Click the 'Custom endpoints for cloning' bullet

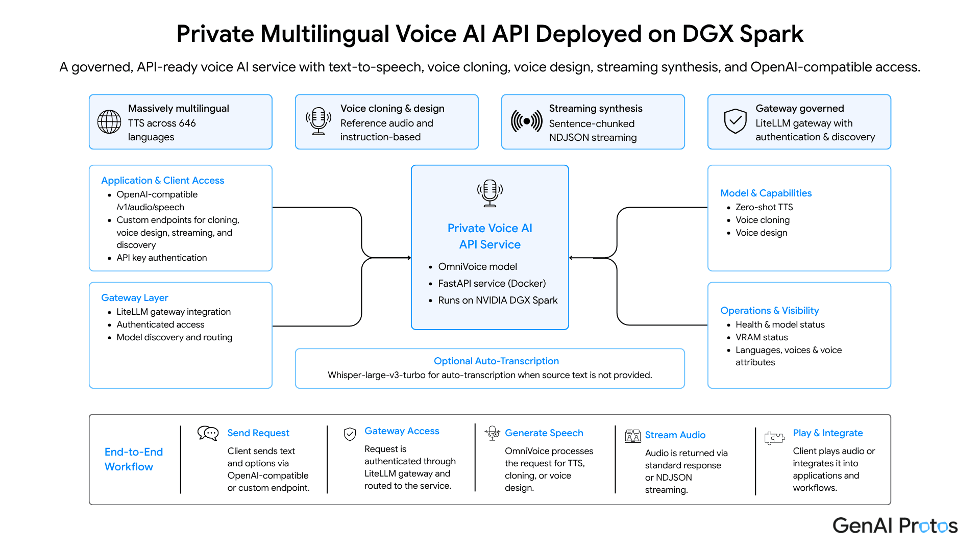[x=178, y=233]
